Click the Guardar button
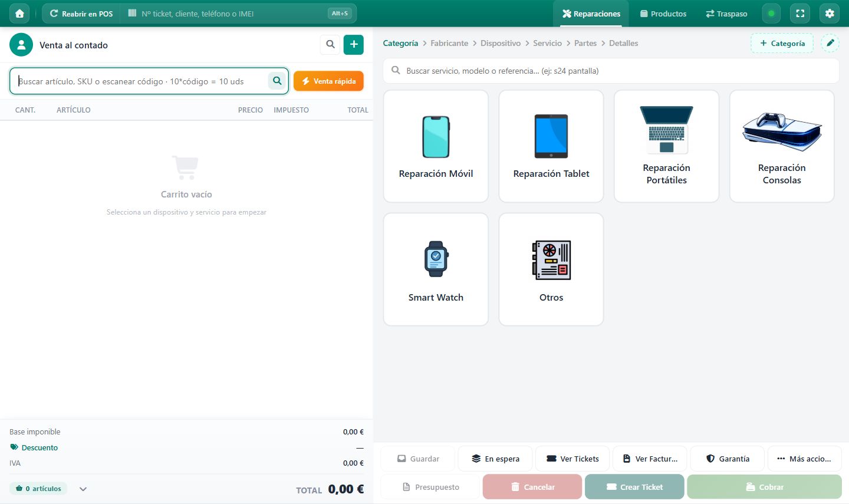The height and width of the screenshot is (504, 849). click(418, 459)
